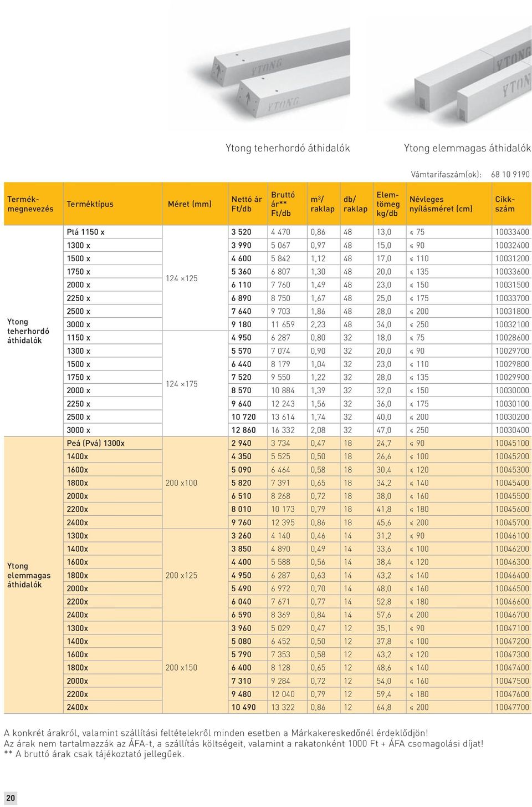
Task: Select net price '3 520' in first row
Action: point(241,232)
